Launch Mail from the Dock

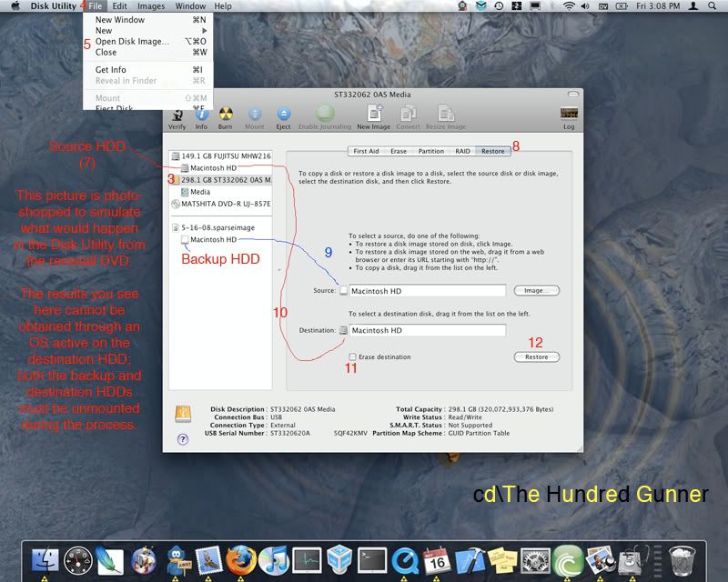(208, 560)
